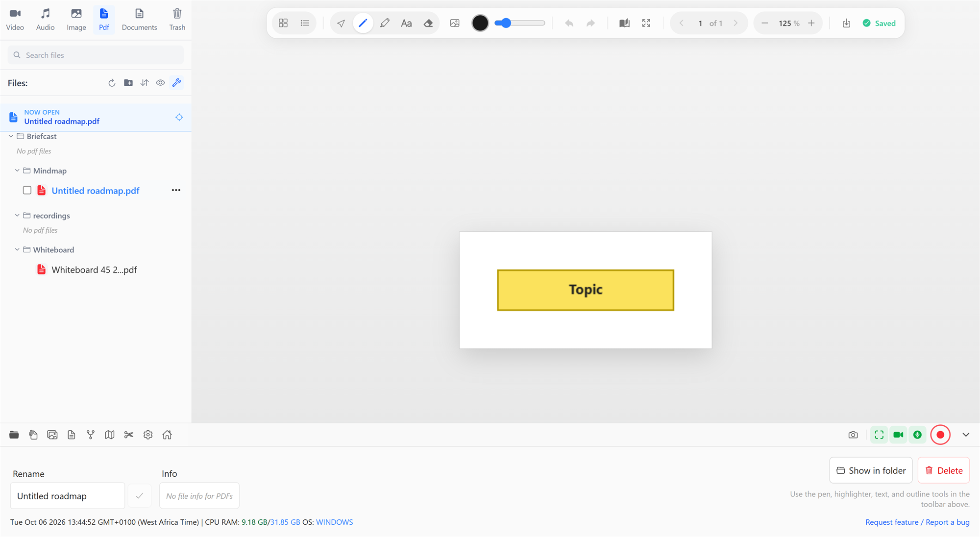Screen dimensions: 980x537
Task: Open the Documents tab
Action: (140, 20)
